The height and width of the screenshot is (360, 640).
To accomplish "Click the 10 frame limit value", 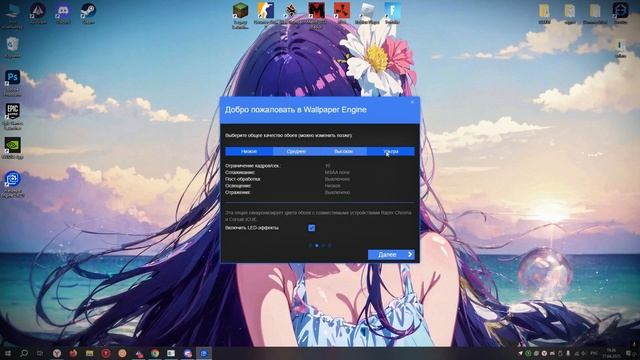I will (327, 166).
